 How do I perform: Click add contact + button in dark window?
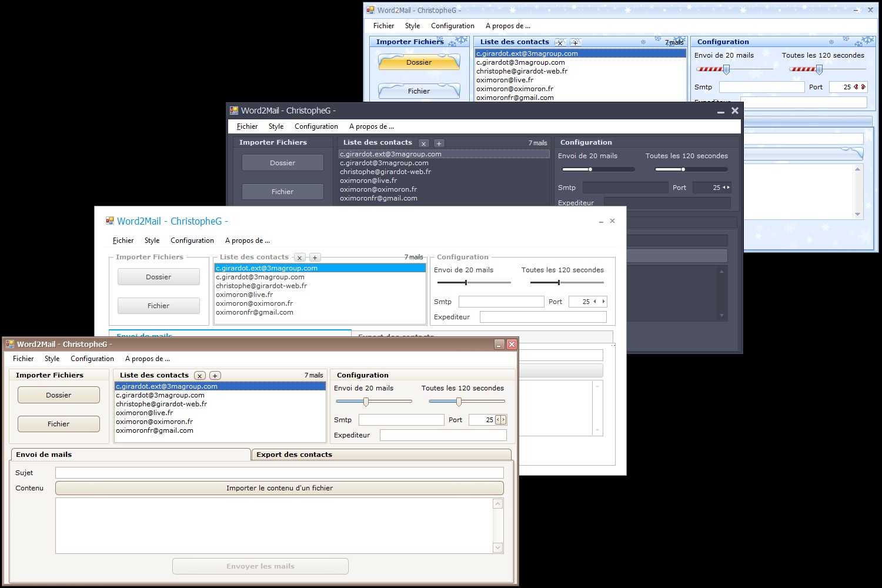pos(439,143)
